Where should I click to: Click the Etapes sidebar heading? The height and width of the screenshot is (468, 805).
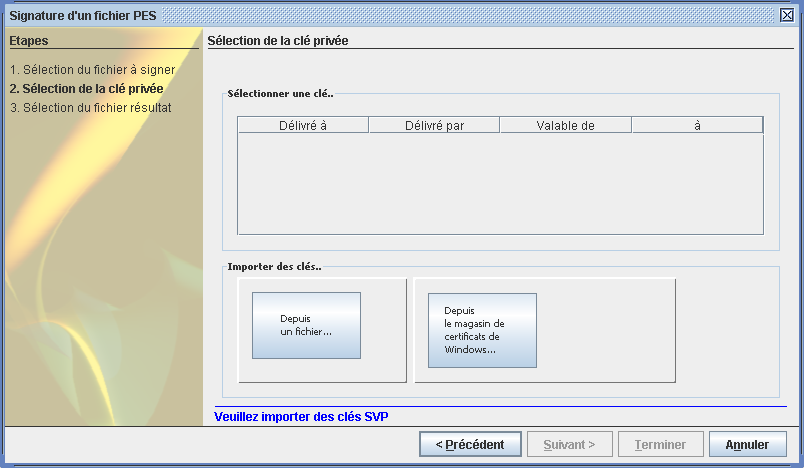[29, 41]
